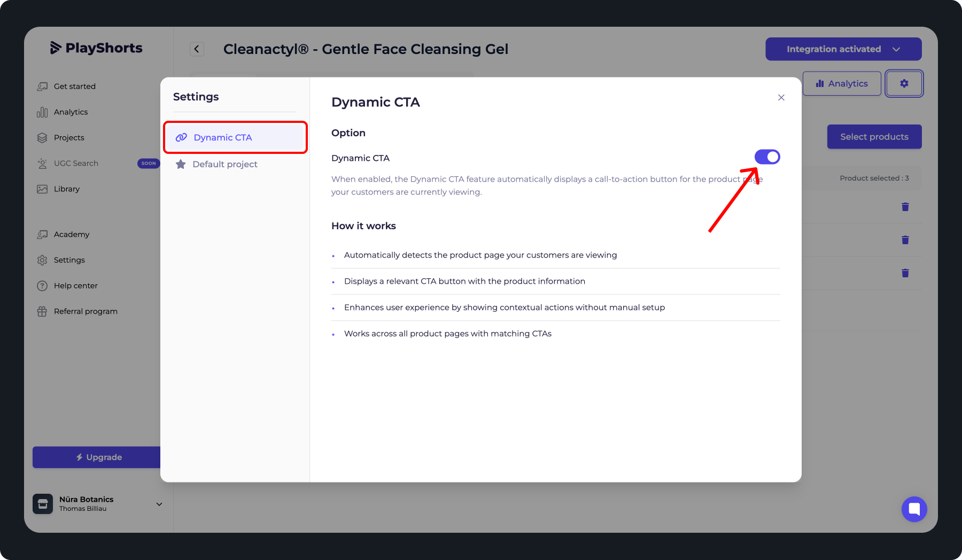Select the Dynamic CTA settings tab
The image size is (962, 560).
point(222,138)
